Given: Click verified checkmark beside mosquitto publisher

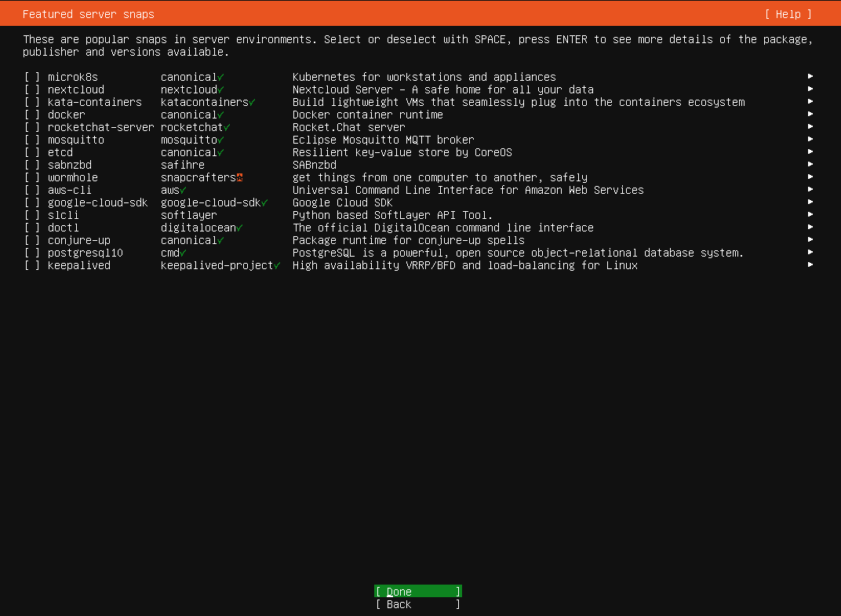Looking at the screenshot, I should tap(221, 140).
